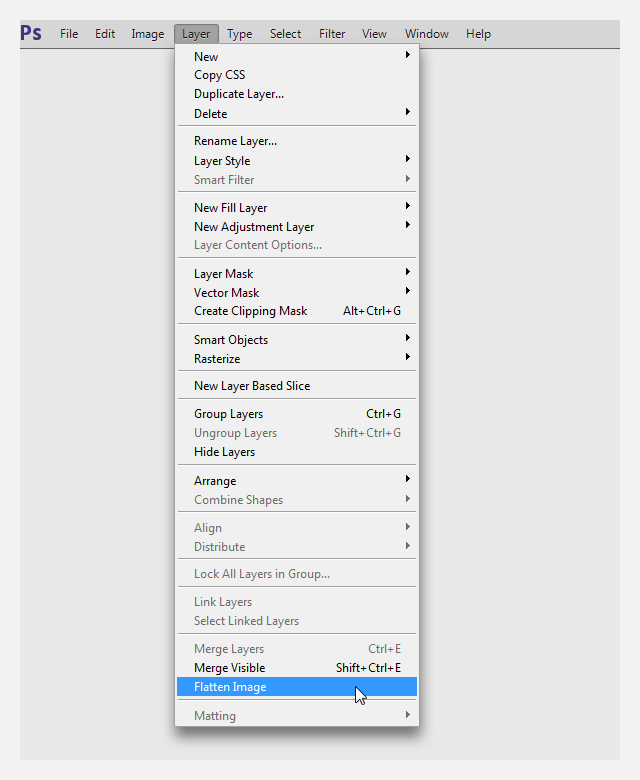
Task: Expand New Adjustment Layer submenu
Action: coord(297,227)
